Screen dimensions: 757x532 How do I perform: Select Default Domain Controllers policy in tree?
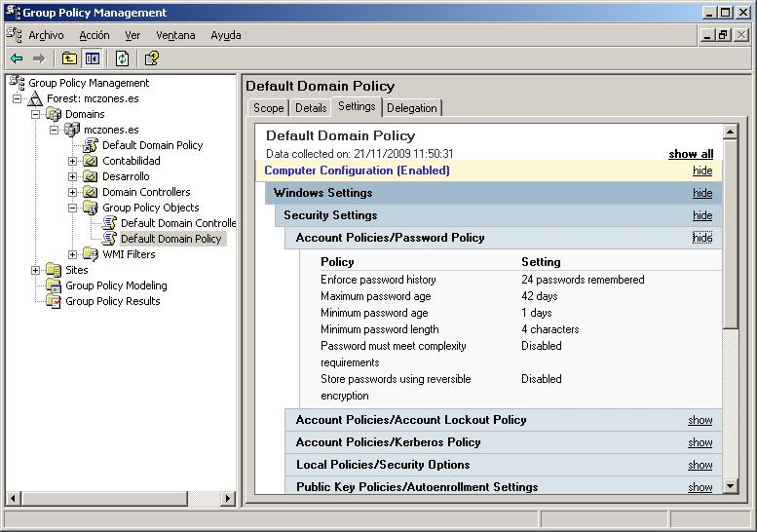tap(178, 223)
